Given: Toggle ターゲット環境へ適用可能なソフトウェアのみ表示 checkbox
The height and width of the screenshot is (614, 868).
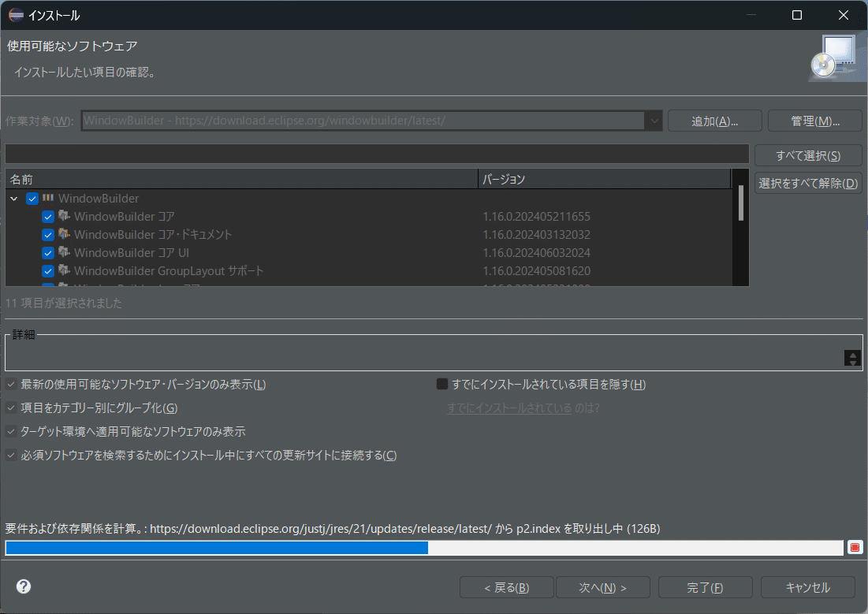Looking at the screenshot, I should (11, 431).
